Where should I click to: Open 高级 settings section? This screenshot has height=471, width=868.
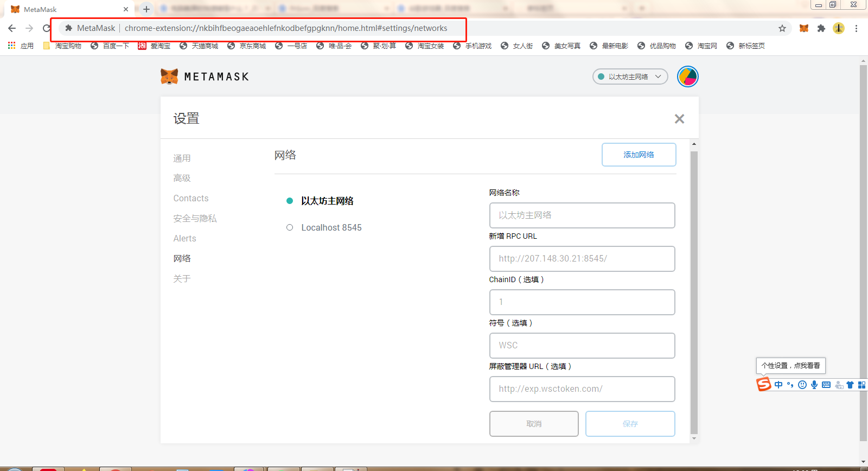tap(182, 178)
